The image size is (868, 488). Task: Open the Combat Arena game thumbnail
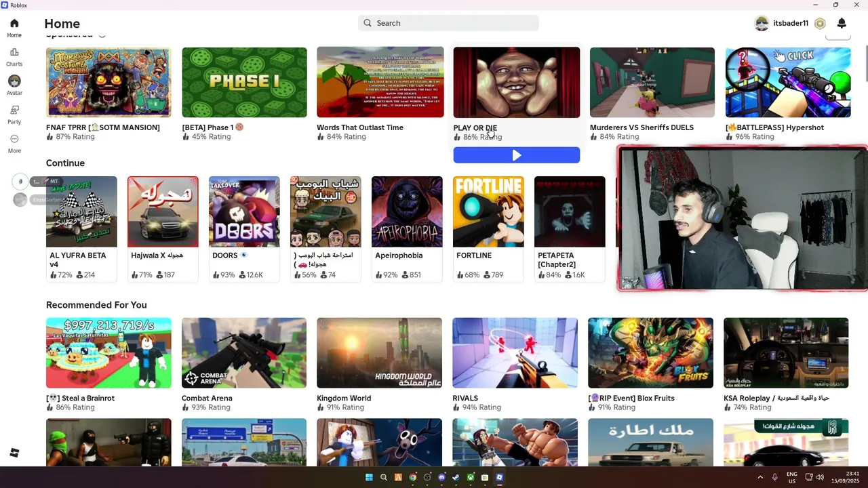244,353
